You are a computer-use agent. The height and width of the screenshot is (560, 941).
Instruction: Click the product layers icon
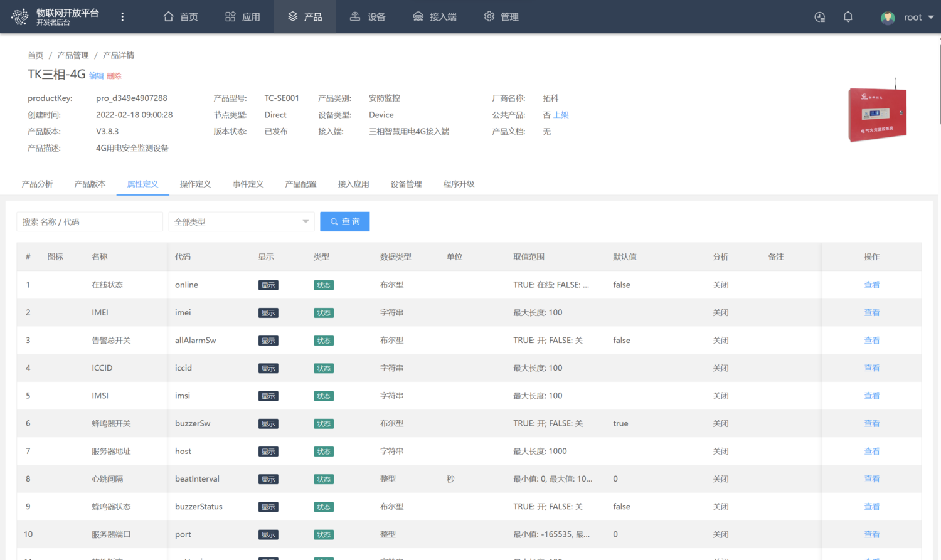[292, 16]
